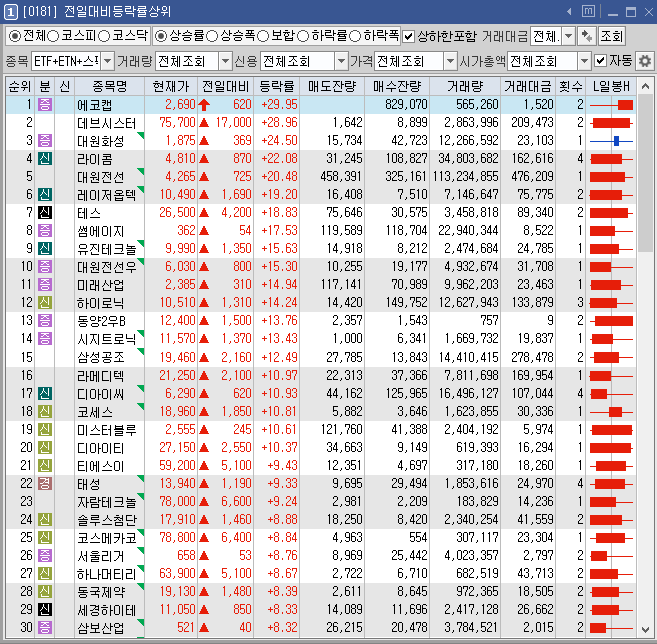Click the stock name 동국제약
The height and width of the screenshot is (644, 657).
tap(101, 592)
